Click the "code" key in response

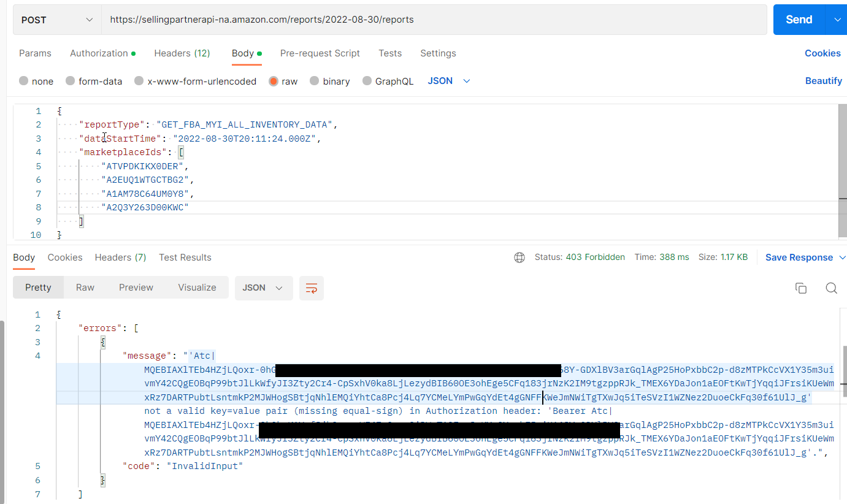(140, 467)
